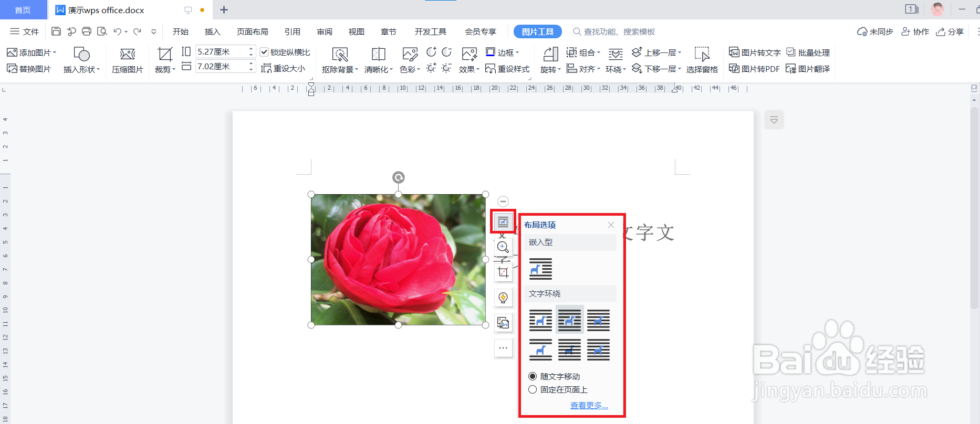
Task: Open Print Preview icon
Action: tap(102, 31)
